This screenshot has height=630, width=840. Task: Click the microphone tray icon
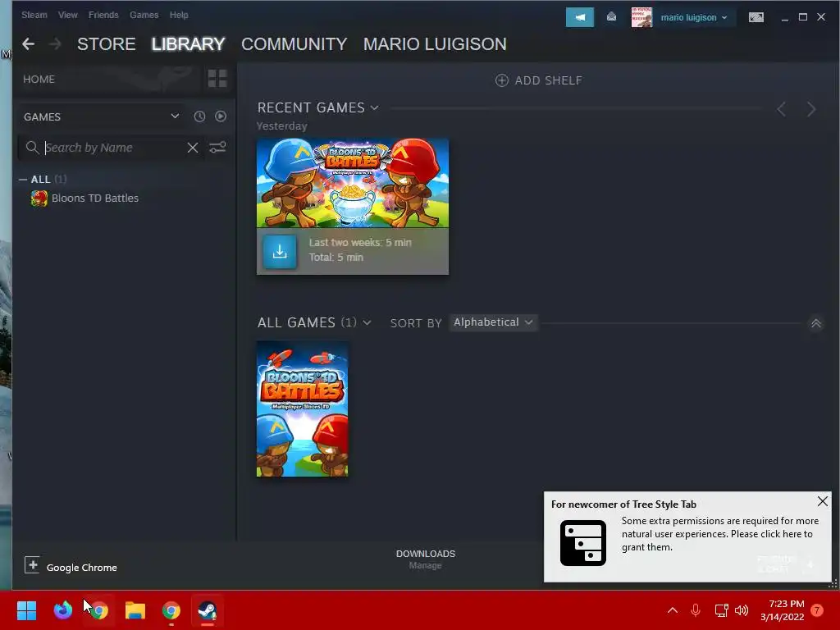pos(696,610)
